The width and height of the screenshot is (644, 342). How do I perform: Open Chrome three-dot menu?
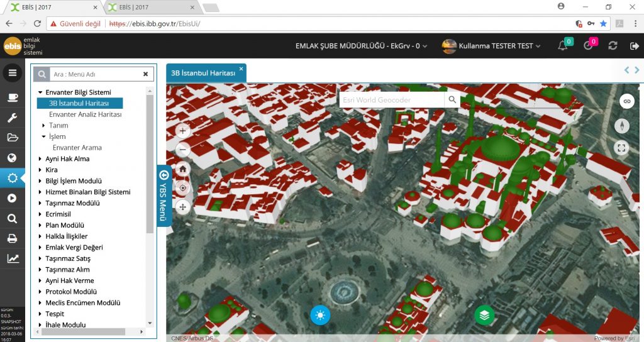click(x=635, y=23)
